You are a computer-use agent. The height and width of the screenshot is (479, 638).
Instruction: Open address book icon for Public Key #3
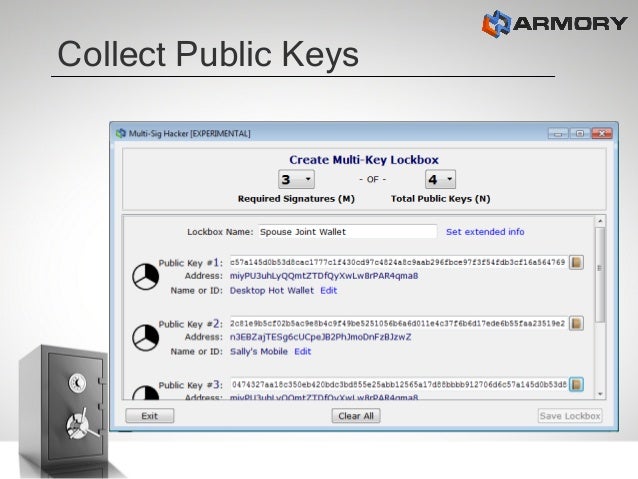576,385
